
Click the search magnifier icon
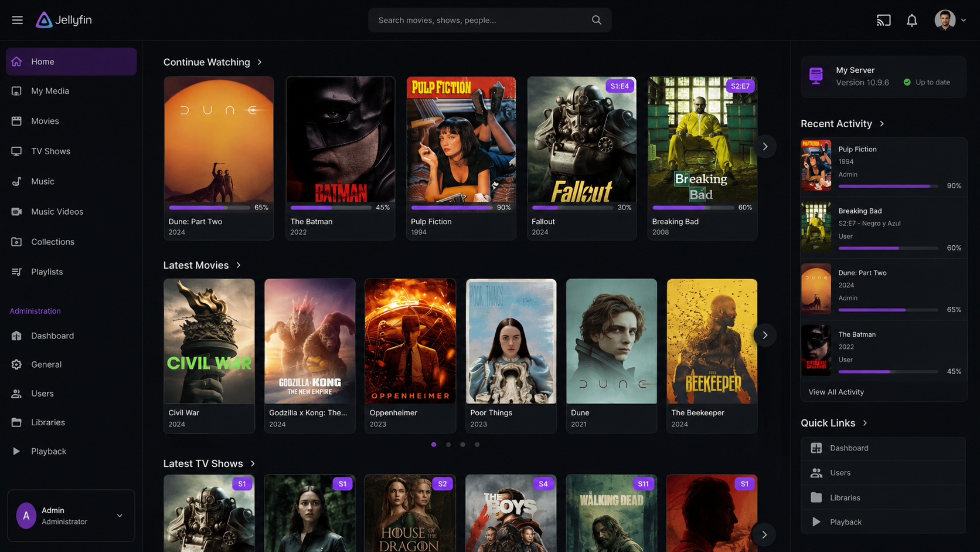coord(597,20)
